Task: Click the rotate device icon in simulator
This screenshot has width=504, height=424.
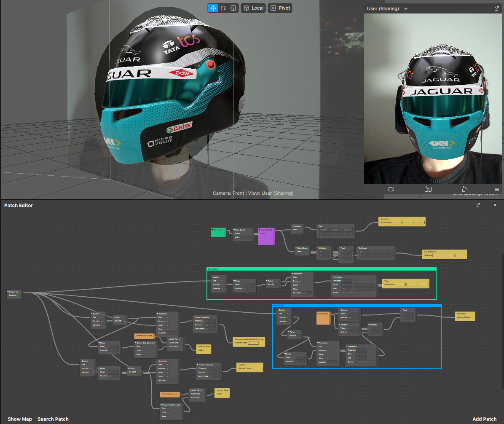Action: tap(464, 189)
